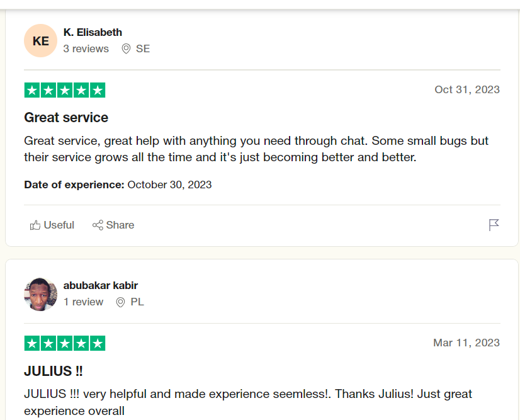Click the Share icon on K. Elisabeth's review
Screen dimensions: 520x420
[x=98, y=225]
